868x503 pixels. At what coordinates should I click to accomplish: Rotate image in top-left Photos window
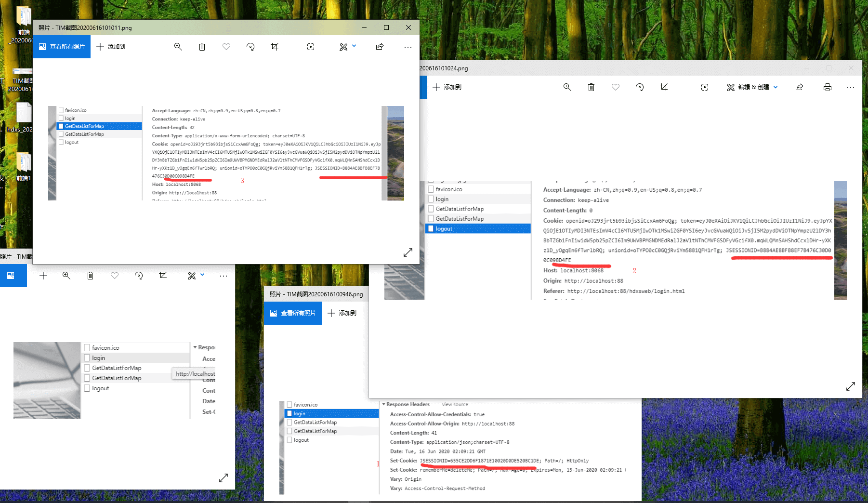(250, 47)
